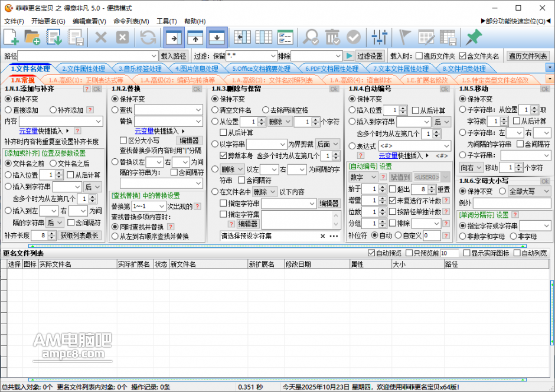Open the sliders settings toolbar icon

[x=377, y=37]
